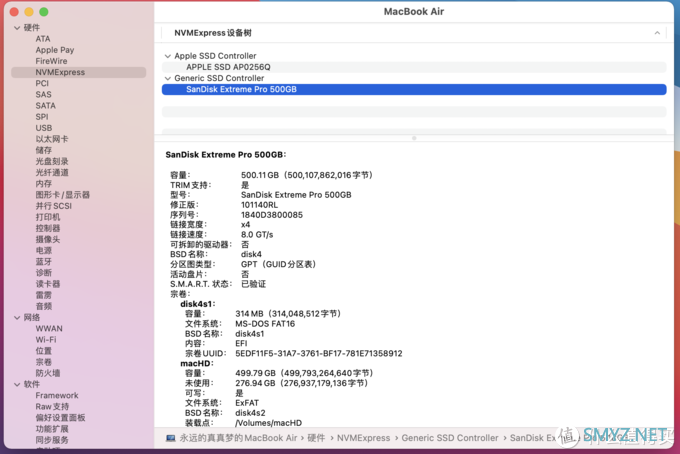This screenshot has height=454, width=680.
Task: Click the macHD volume heading
Action: coord(197,363)
